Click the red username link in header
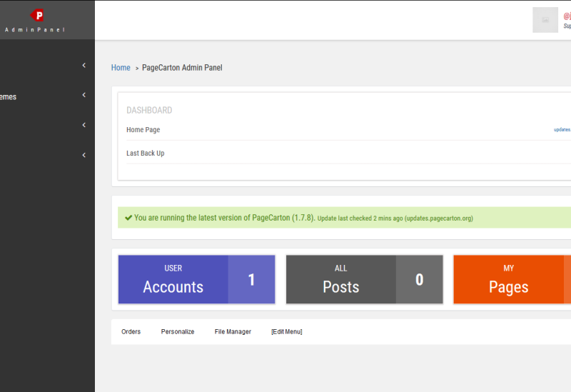The height and width of the screenshot is (392, 571). click(567, 16)
